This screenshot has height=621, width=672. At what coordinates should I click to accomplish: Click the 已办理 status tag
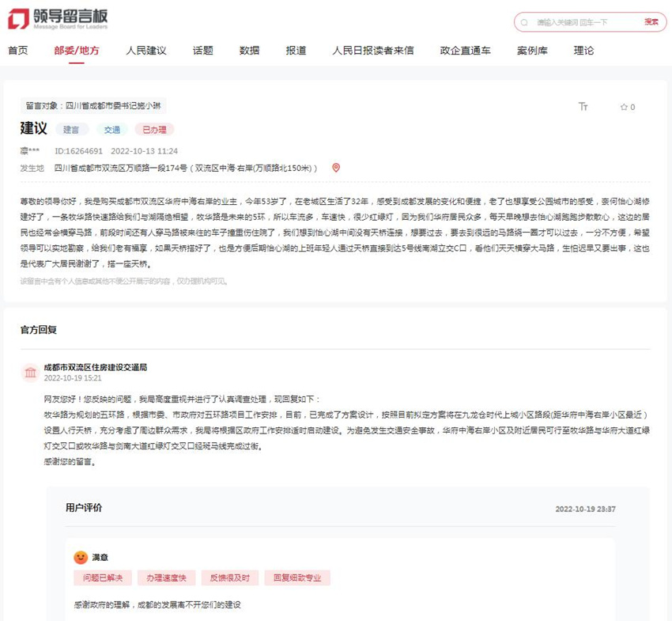tap(154, 130)
